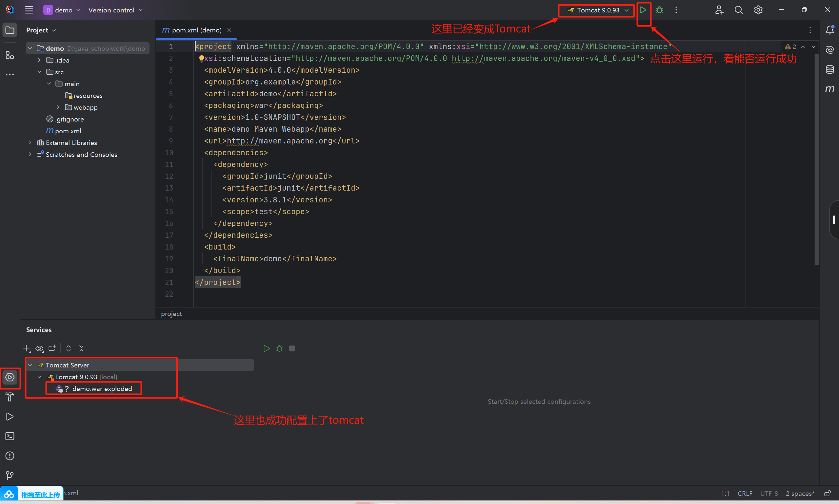Click the UTF-8 encoding in status bar

tap(769, 494)
